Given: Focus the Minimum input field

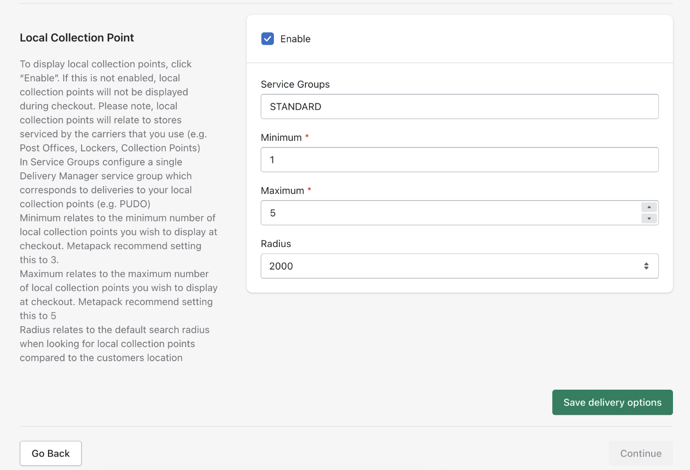Looking at the screenshot, I should (x=459, y=160).
